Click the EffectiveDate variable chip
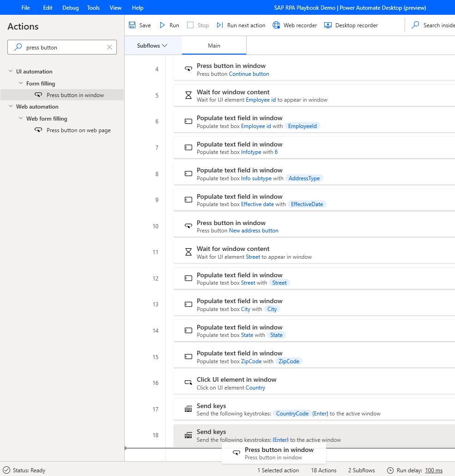Image resolution: width=455 pixels, height=476 pixels. pos(307,204)
